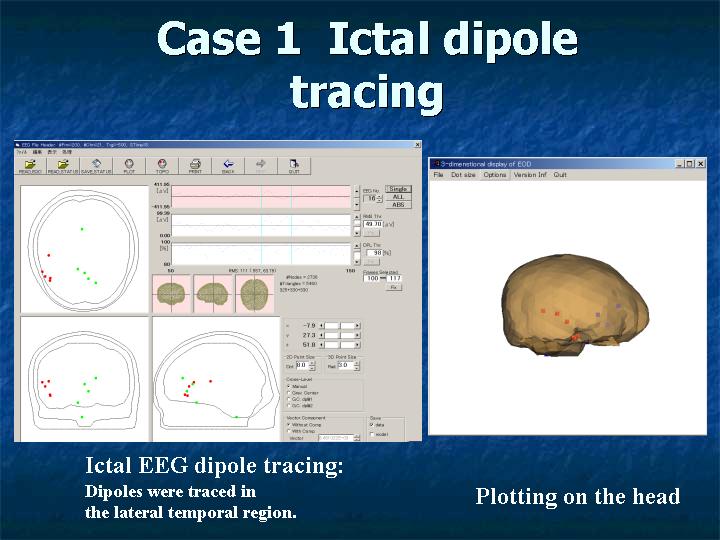This screenshot has height=540, width=720.
Task: Select the Manual cross-level radio button
Action: pyautogui.click(x=288, y=387)
